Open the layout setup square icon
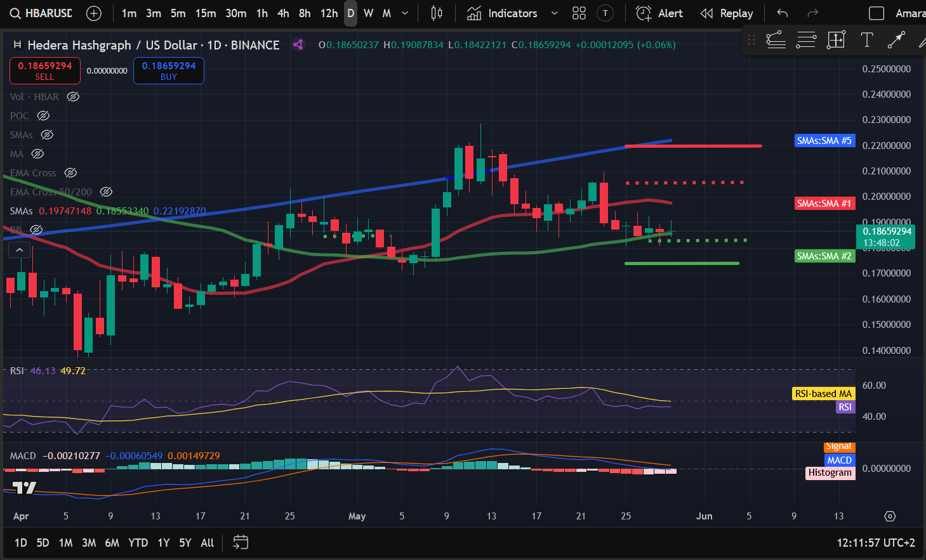926x560 pixels. coord(876,13)
